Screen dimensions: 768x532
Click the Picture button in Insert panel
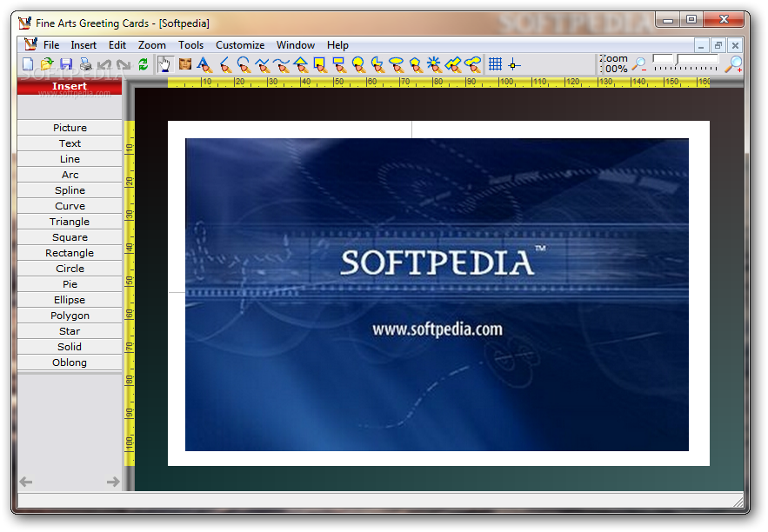(70, 128)
